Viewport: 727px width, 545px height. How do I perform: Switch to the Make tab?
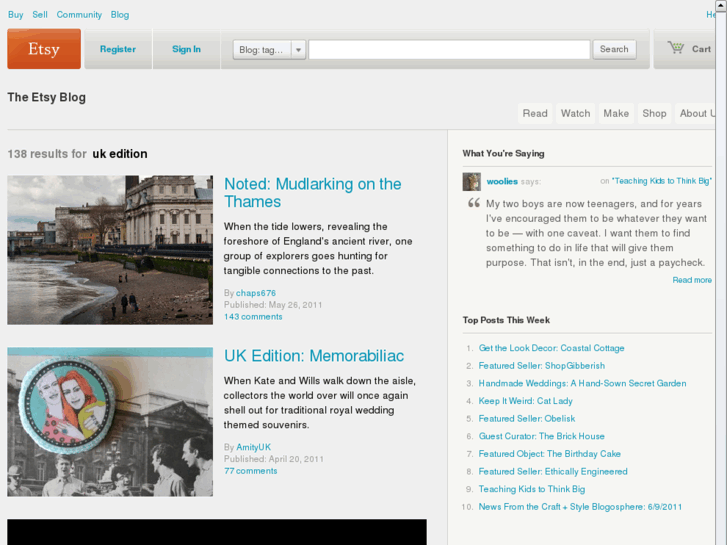pos(616,114)
